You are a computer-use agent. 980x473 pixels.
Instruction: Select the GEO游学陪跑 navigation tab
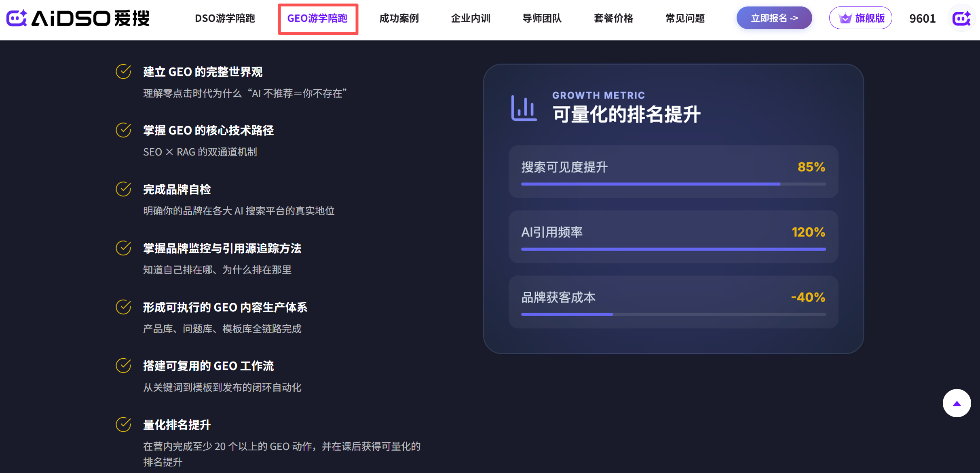coord(317,18)
